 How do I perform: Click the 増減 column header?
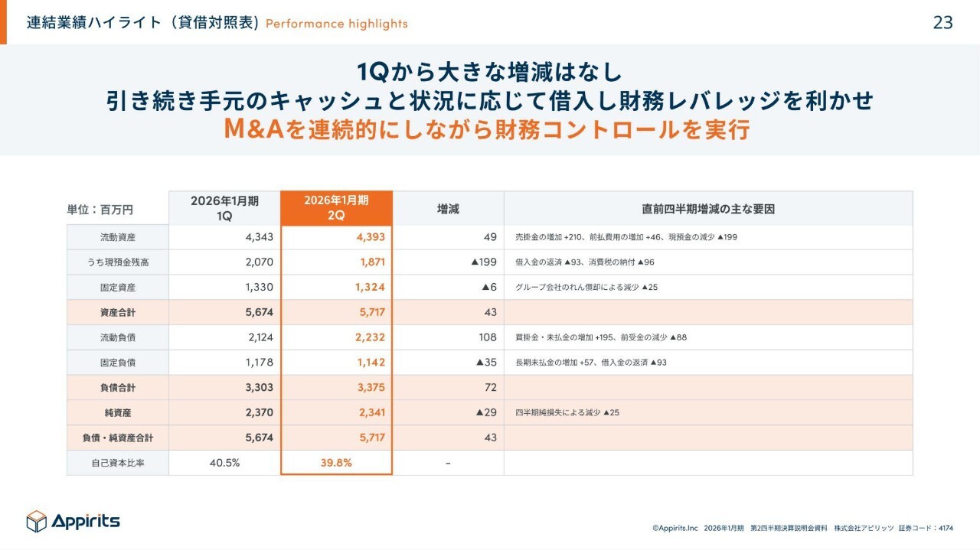pyautogui.click(x=448, y=209)
